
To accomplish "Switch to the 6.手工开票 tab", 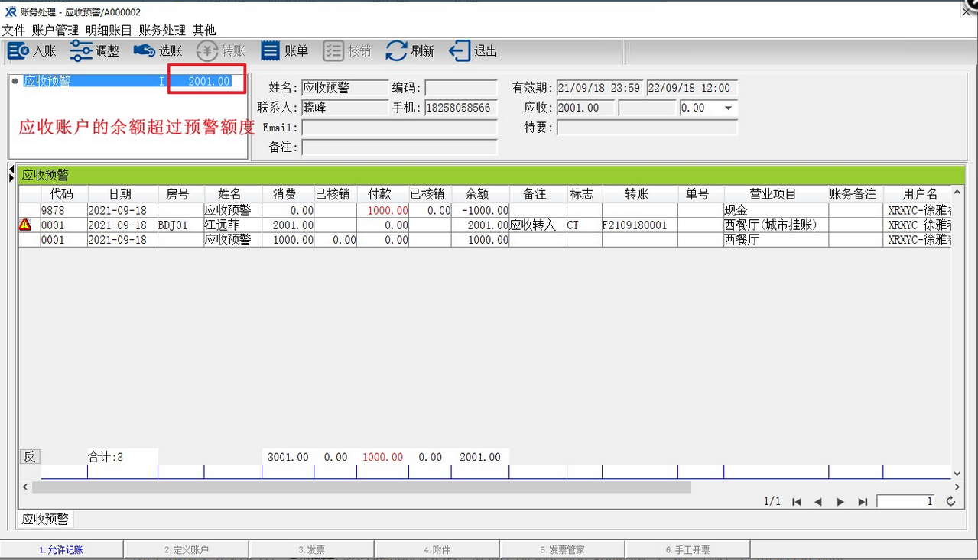I will coord(687,549).
